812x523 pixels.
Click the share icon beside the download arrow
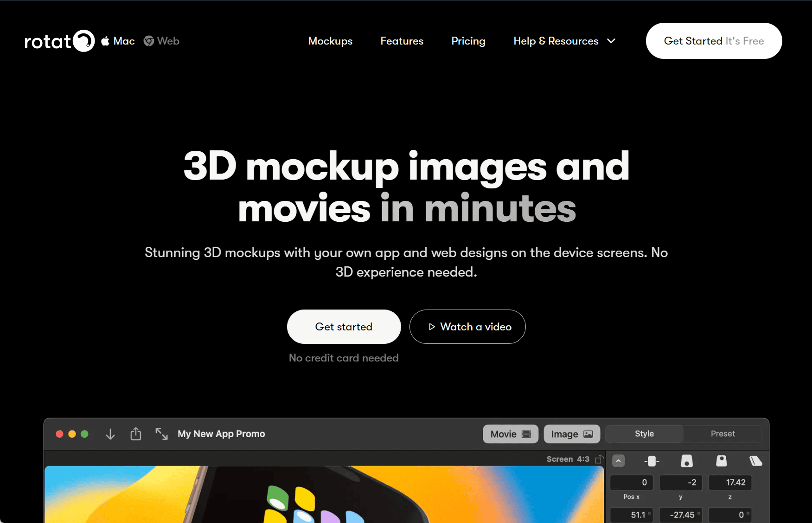[135, 434]
